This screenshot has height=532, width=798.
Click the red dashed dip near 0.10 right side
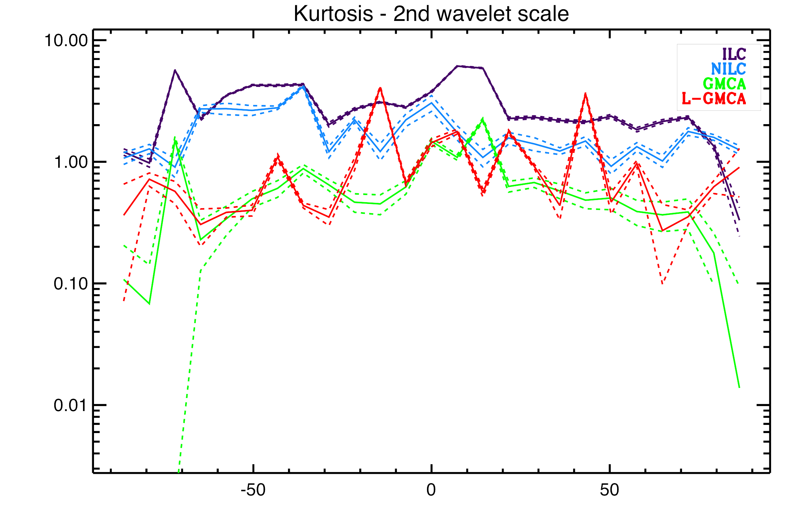point(662,283)
